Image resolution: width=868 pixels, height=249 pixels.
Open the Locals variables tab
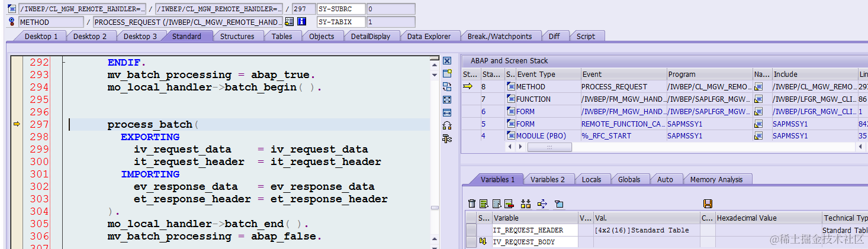591,179
